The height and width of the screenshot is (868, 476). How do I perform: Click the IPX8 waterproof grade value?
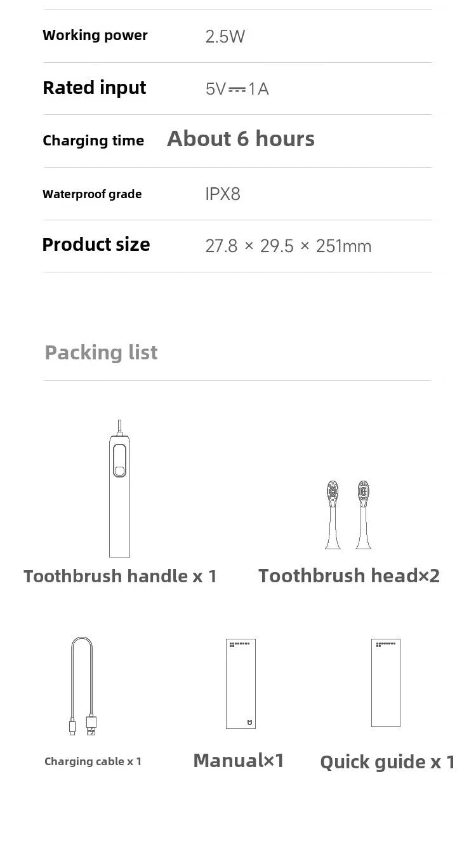(223, 194)
